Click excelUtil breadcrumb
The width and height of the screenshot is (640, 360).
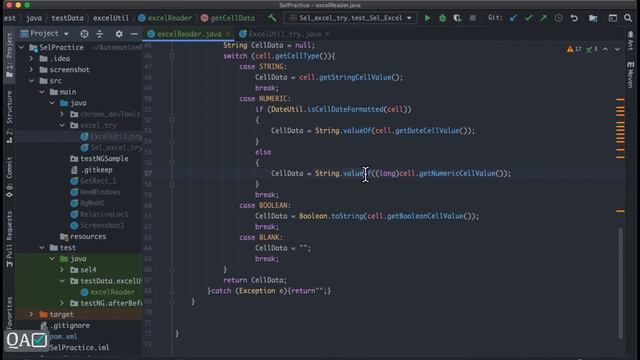(111, 18)
